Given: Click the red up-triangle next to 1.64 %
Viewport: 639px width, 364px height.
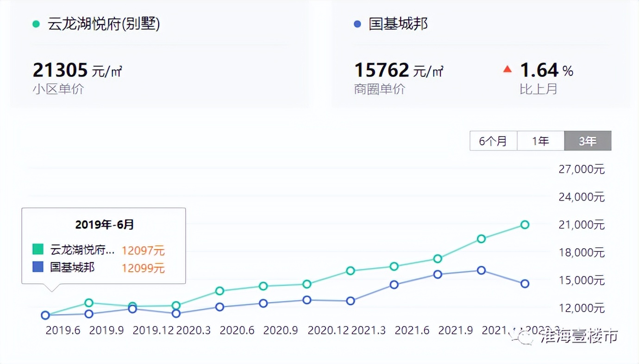Looking at the screenshot, I should pyautogui.click(x=507, y=69).
